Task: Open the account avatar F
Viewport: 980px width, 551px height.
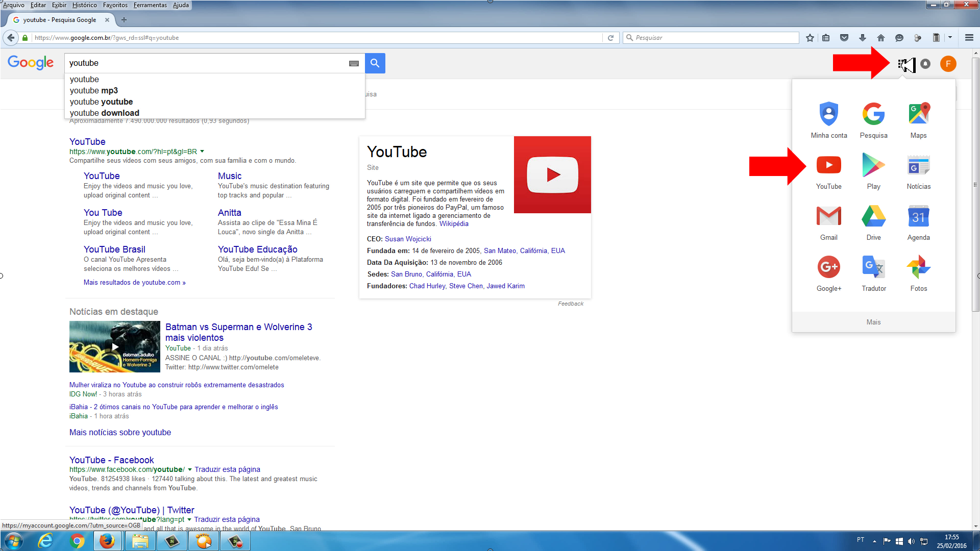Action: pos(948,64)
